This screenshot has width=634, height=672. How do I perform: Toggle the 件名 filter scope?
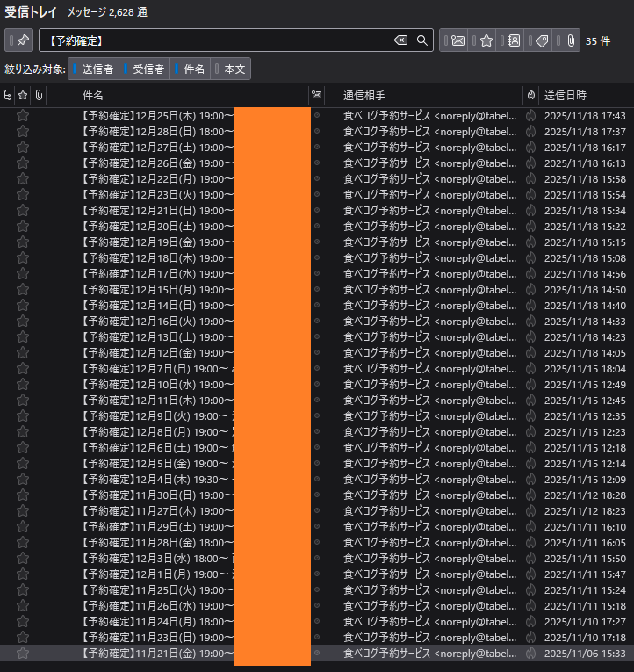(x=191, y=69)
